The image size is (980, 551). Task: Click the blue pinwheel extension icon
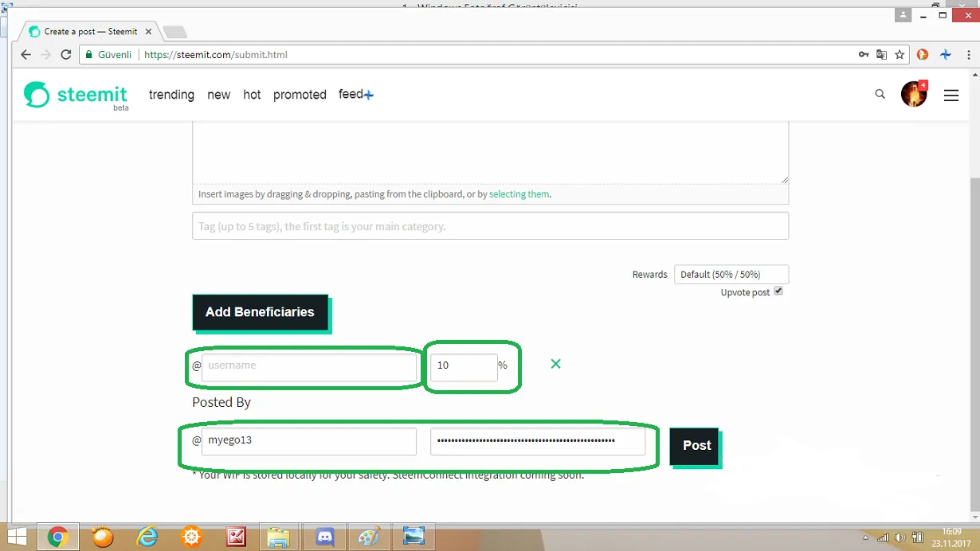pos(945,55)
